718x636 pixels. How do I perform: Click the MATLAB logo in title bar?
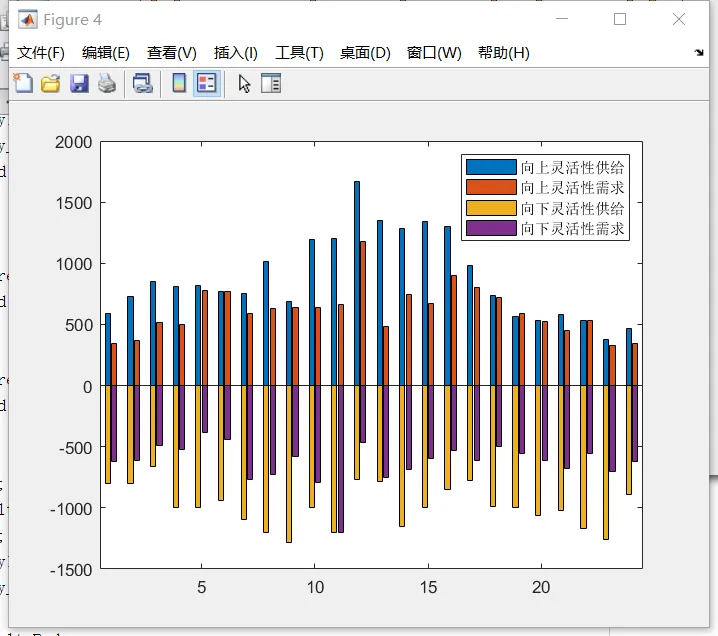tap(28, 19)
